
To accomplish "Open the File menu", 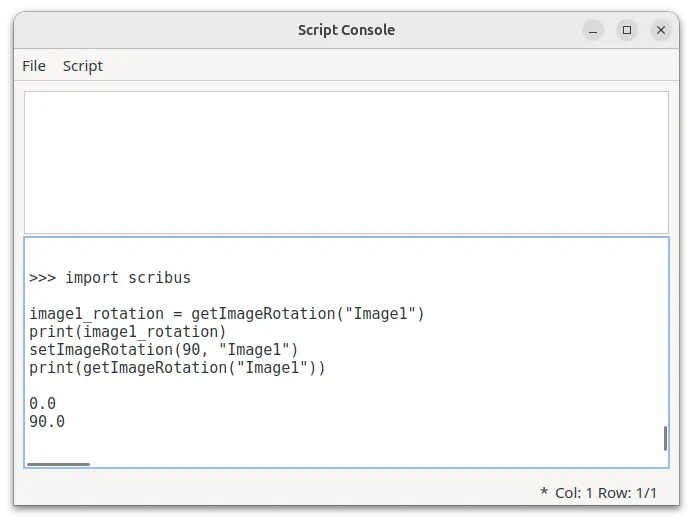I will [x=34, y=66].
